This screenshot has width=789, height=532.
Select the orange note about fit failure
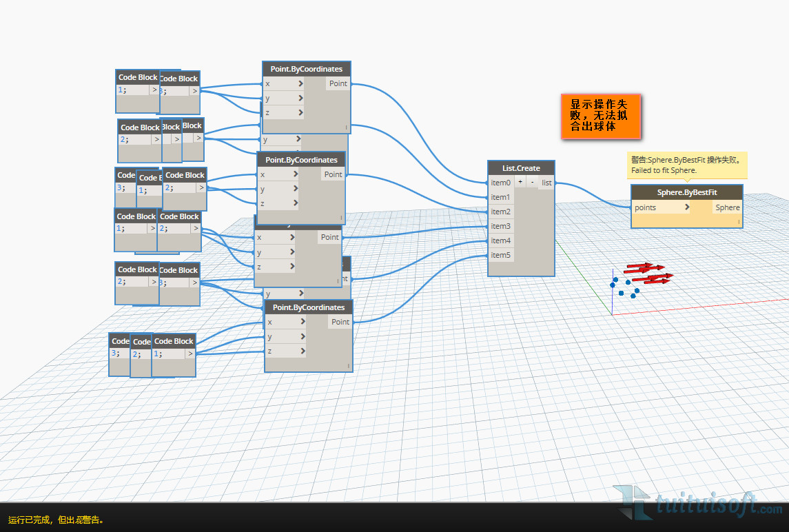600,116
